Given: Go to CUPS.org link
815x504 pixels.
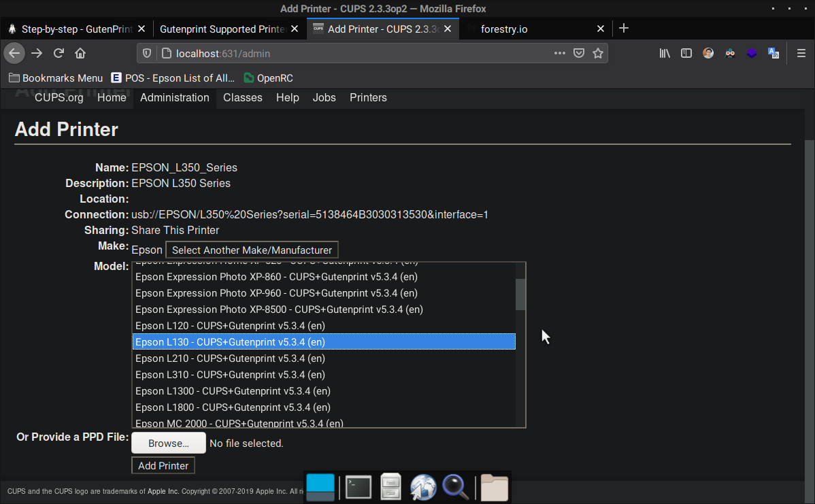Looking at the screenshot, I should (x=59, y=98).
